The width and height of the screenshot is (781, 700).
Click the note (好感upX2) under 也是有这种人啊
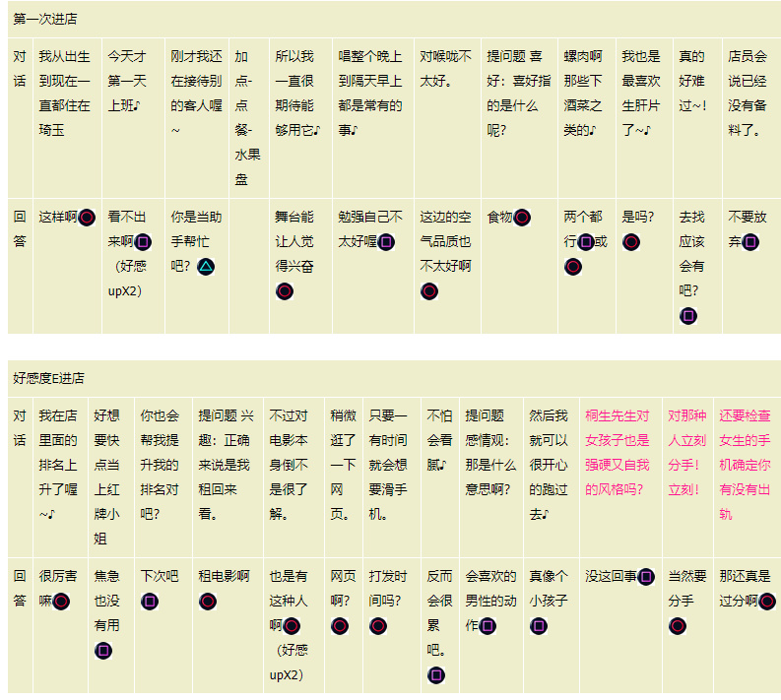(289, 663)
